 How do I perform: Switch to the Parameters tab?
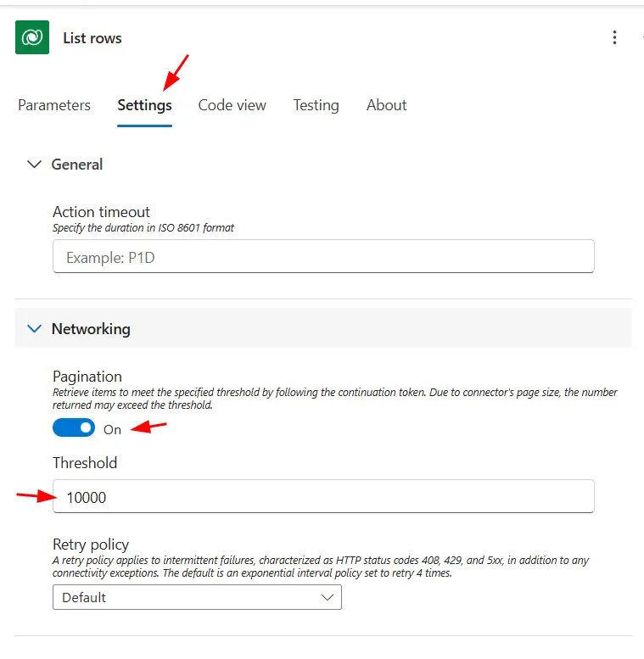pos(54,105)
